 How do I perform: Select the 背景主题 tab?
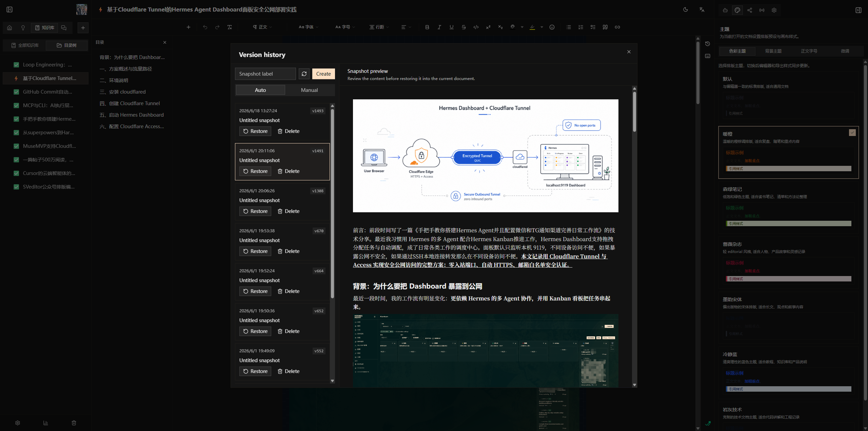[773, 51]
